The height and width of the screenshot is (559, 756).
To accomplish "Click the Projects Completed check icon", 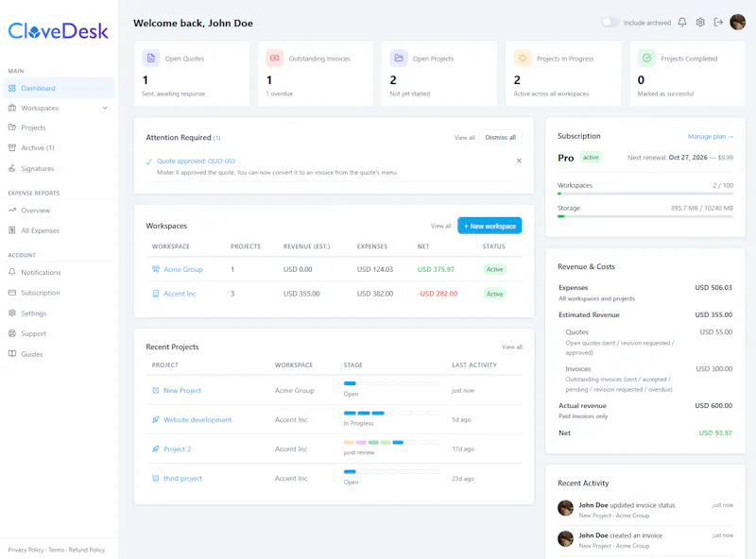I will 646,59.
